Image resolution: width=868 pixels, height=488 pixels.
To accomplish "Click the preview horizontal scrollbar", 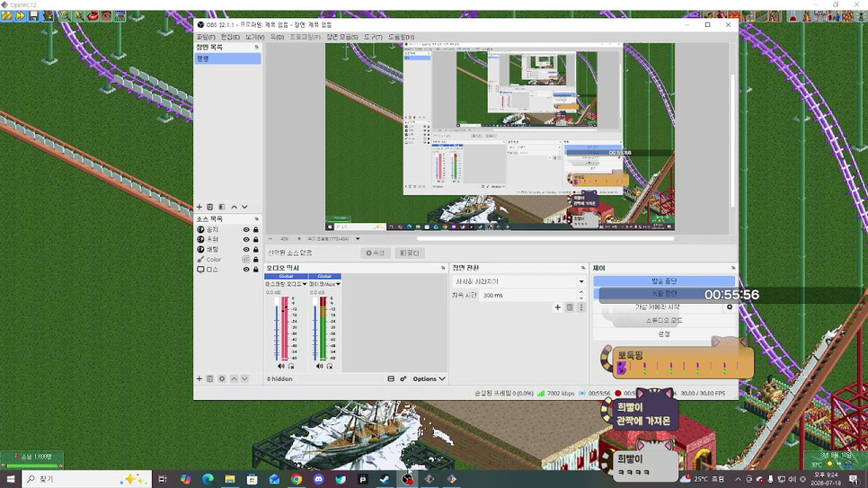I will (545, 239).
